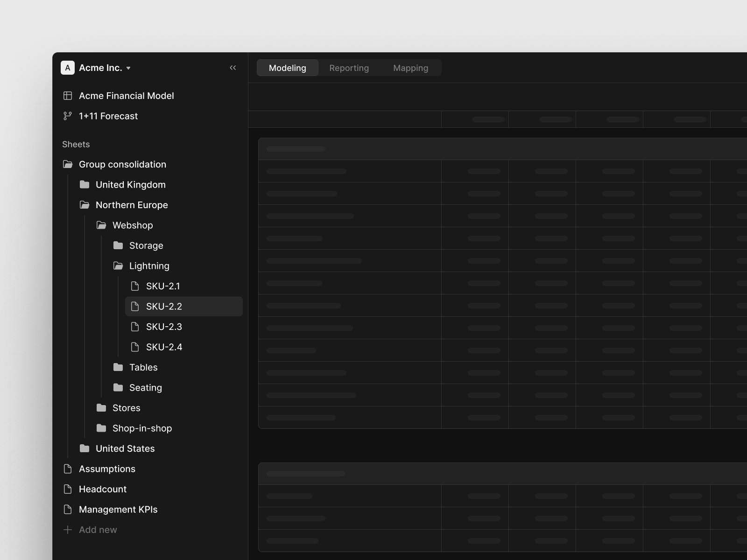Click the plus icon next to Add new
747x560 pixels.
68,530
